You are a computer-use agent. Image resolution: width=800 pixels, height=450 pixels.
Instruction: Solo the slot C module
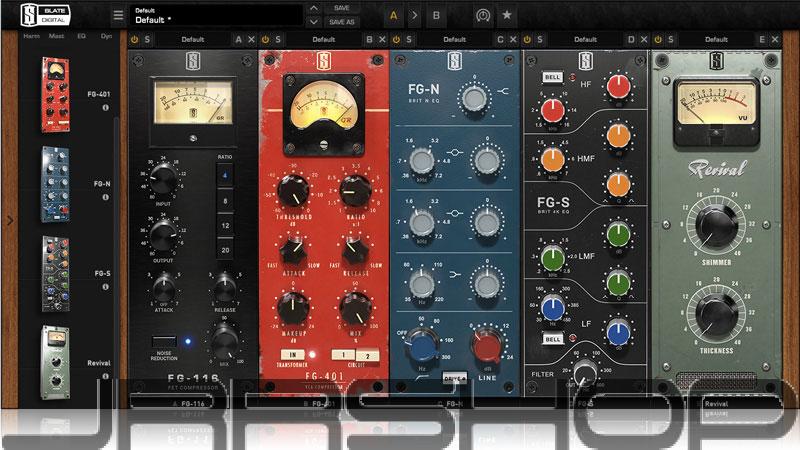[409, 39]
